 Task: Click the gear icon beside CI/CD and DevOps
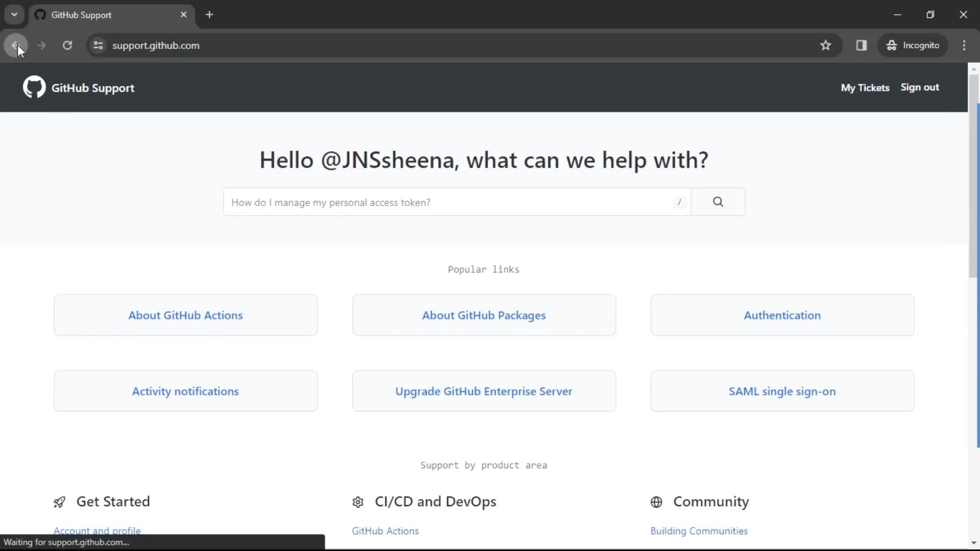pos(358,503)
